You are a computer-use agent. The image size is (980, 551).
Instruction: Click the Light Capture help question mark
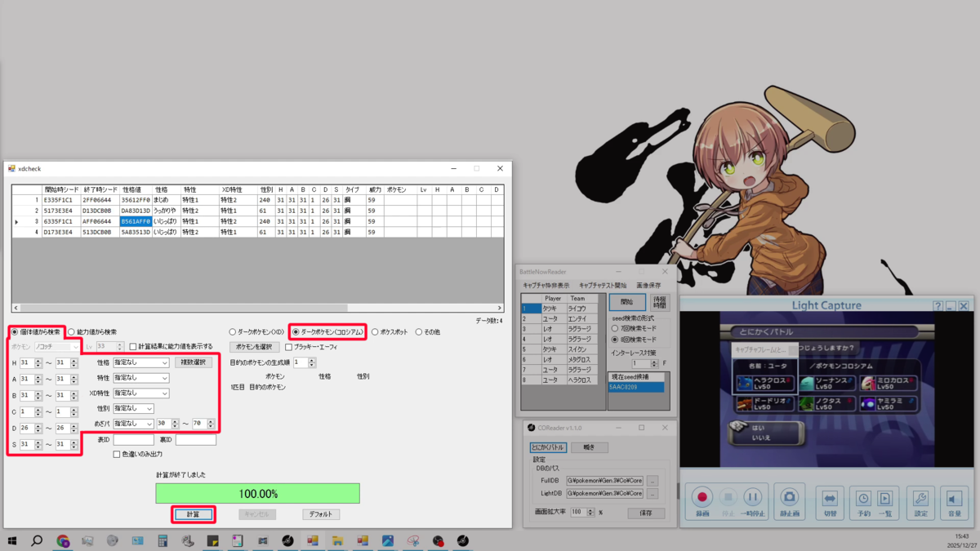click(x=938, y=306)
